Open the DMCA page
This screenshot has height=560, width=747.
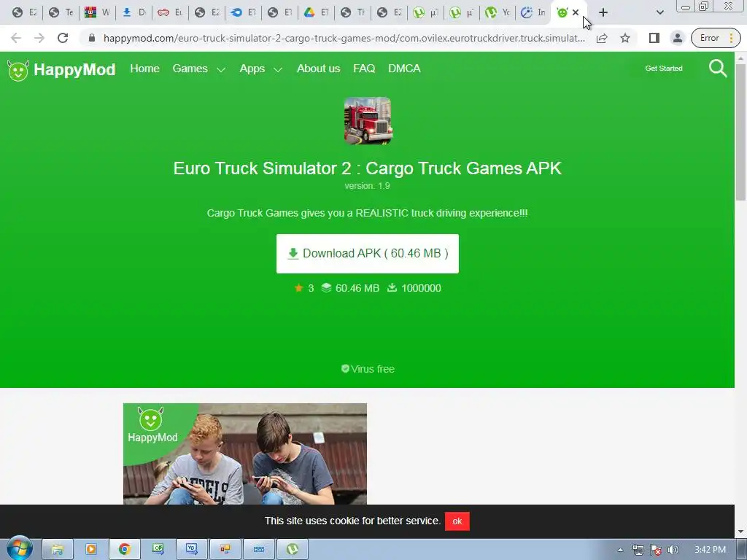[404, 69]
